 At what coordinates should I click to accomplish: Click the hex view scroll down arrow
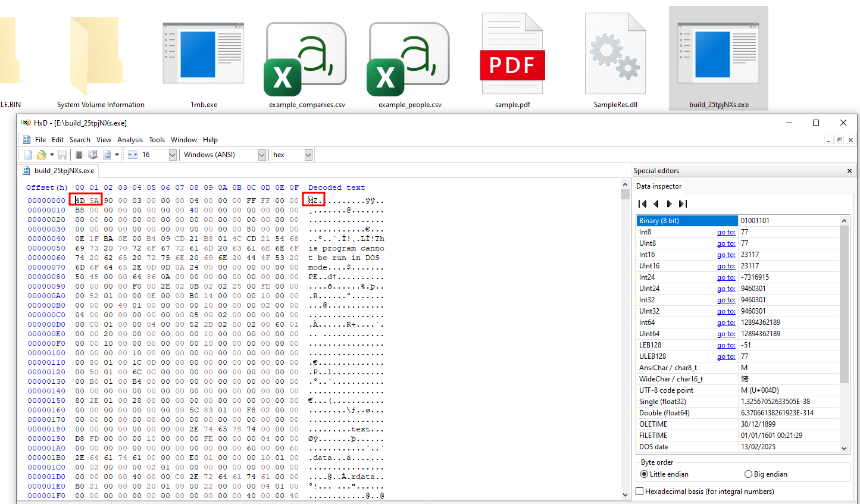(625, 494)
